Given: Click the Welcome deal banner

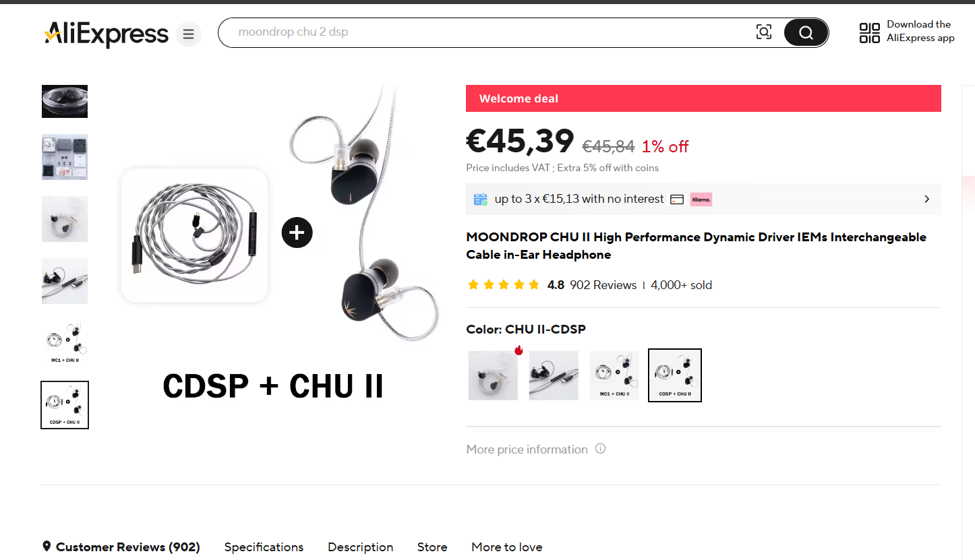Looking at the screenshot, I should click(x=703, y=98).
